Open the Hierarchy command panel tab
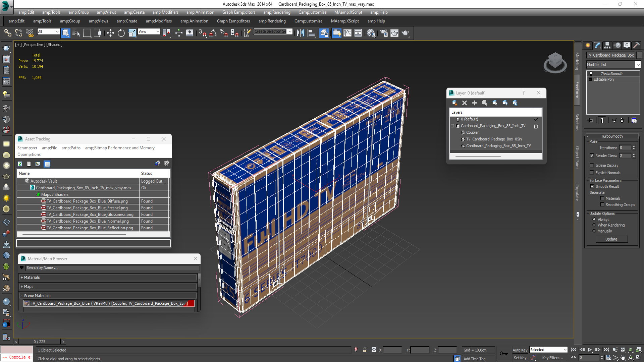644x362 pixels. [607, 45]
